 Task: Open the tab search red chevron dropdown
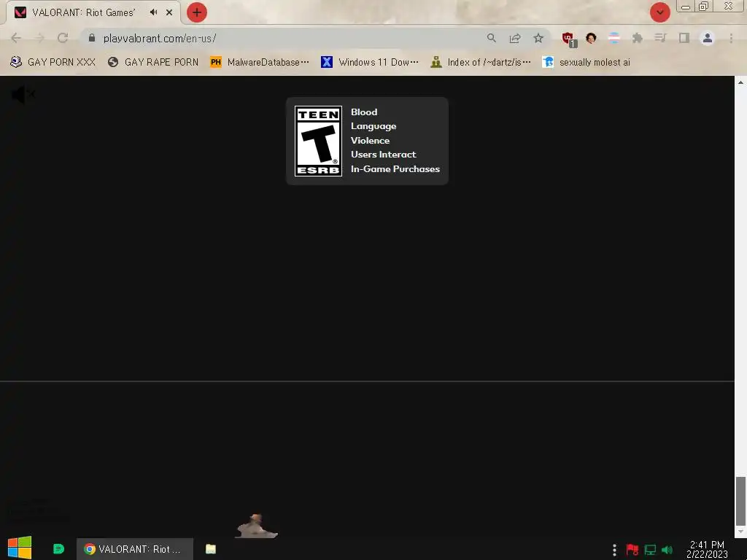tap(659, 12)
